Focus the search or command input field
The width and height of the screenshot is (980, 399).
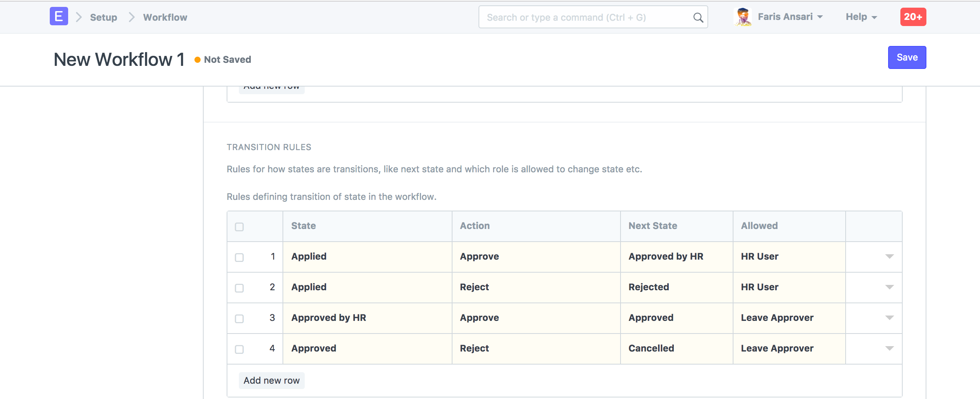586,17
